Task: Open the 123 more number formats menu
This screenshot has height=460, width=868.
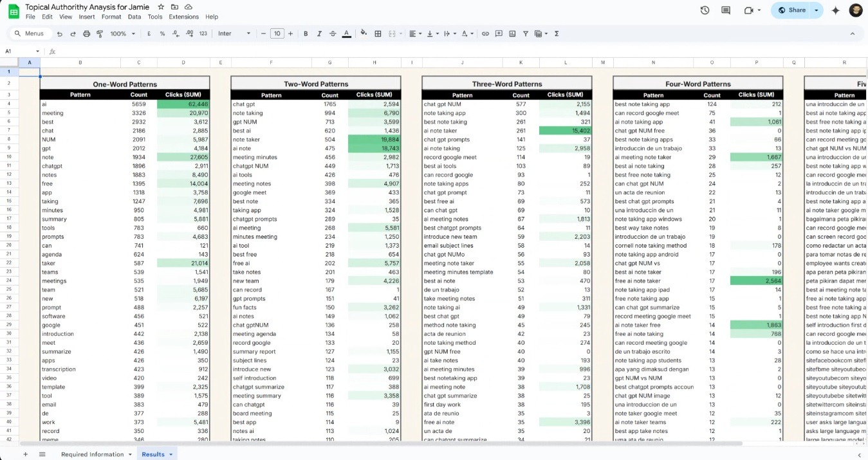Action: (x=203, y=33)
